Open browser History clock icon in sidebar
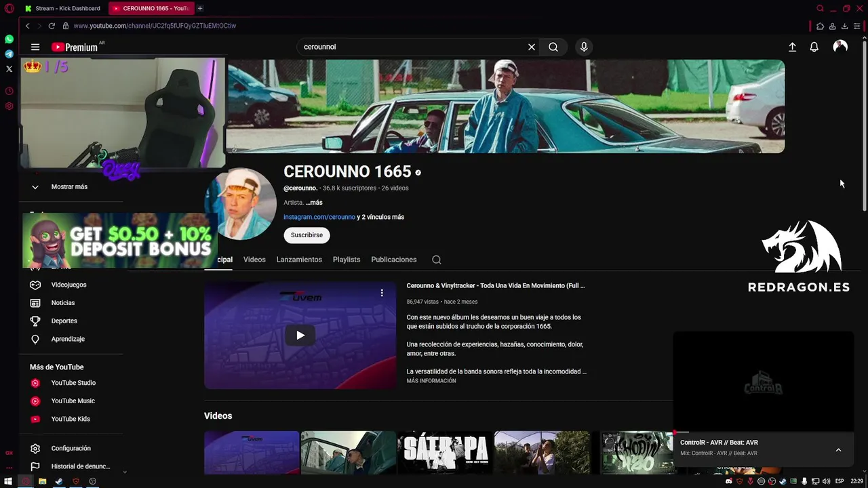The width and height of the screenshot is (868, 488). [x=9, y=91]
